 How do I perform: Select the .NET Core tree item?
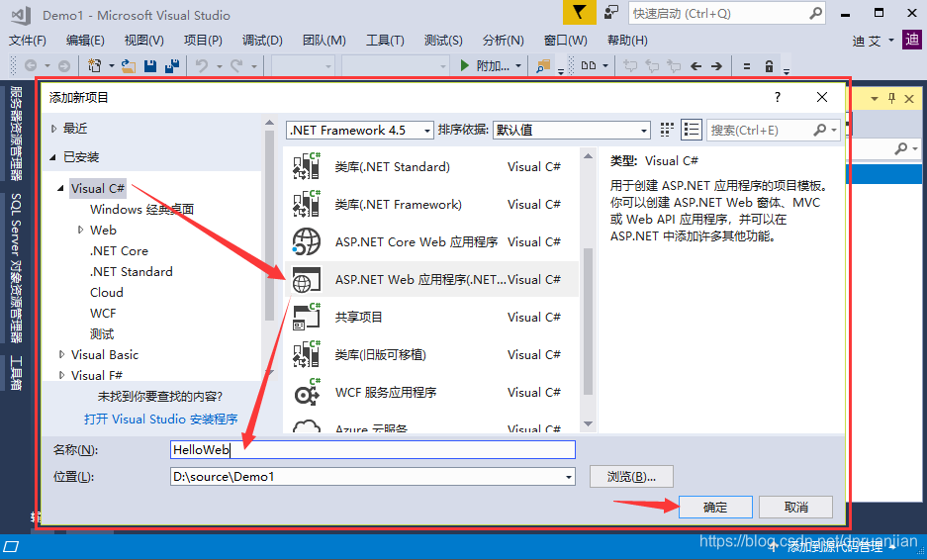click(x=119, y=250)
